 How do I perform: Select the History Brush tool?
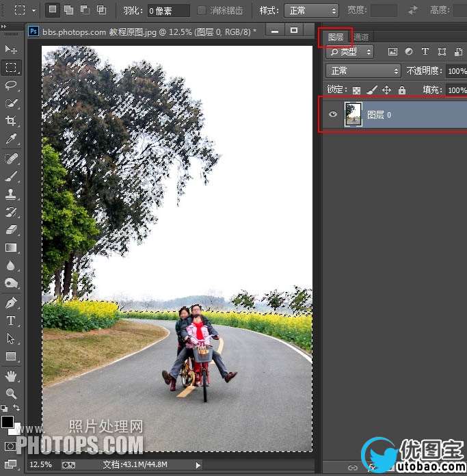coord(11,212)
